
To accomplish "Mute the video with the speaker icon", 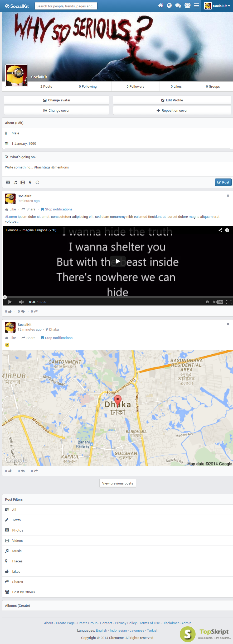I will coord(22,302).
